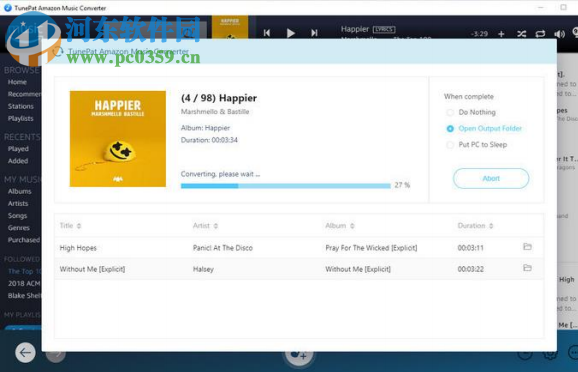Open Artists in My Music
The height and width of the screenshot is (372, 578).
18,204
